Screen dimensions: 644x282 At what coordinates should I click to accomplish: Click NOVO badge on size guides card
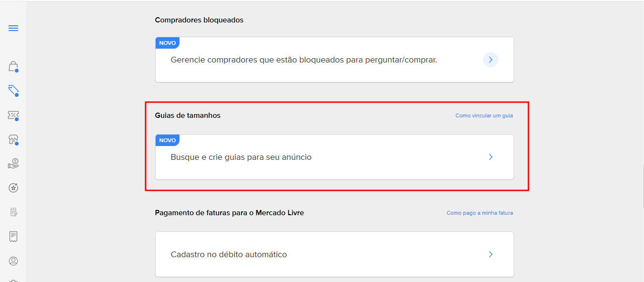[168, 140]
